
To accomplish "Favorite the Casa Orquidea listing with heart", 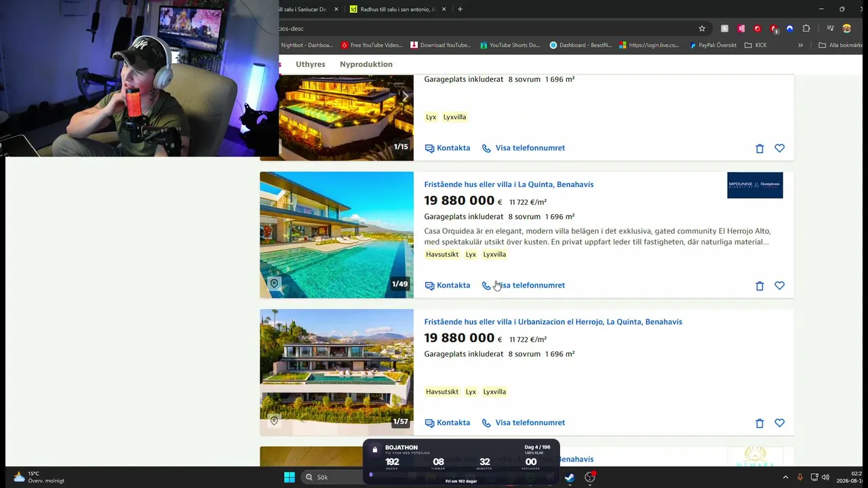I will coord(780,286).
